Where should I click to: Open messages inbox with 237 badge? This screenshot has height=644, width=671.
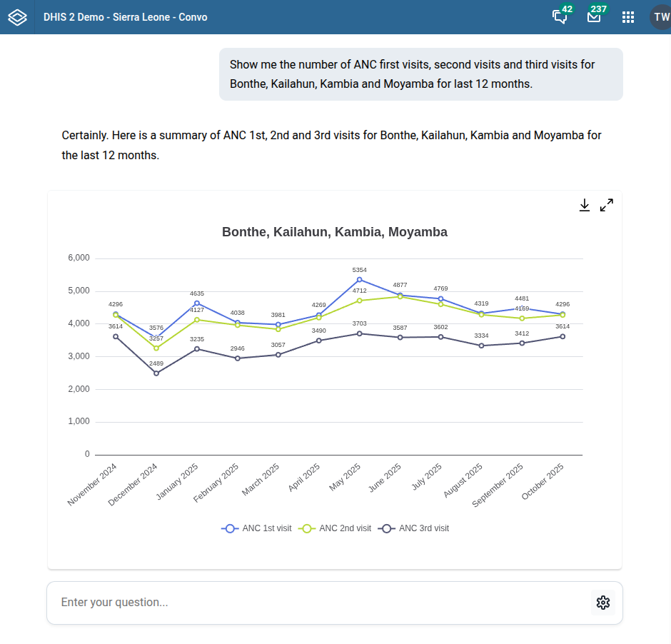click(x=594, y=17)
